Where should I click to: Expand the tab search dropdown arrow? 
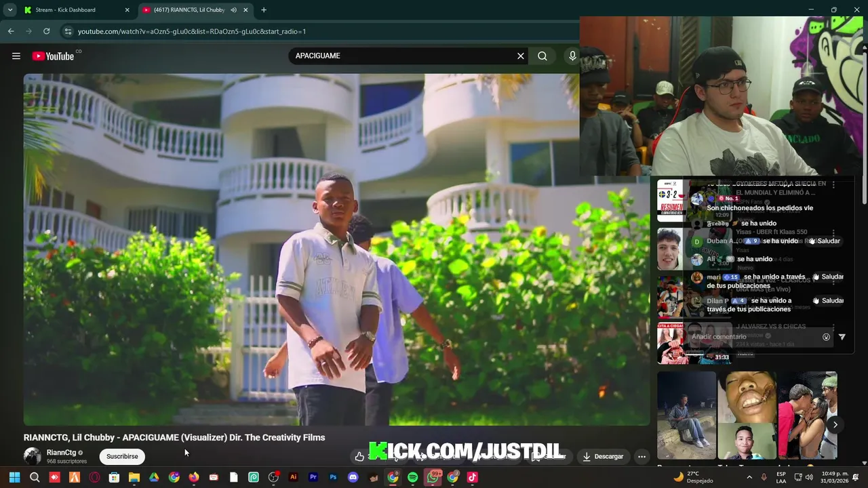point(10,10)
